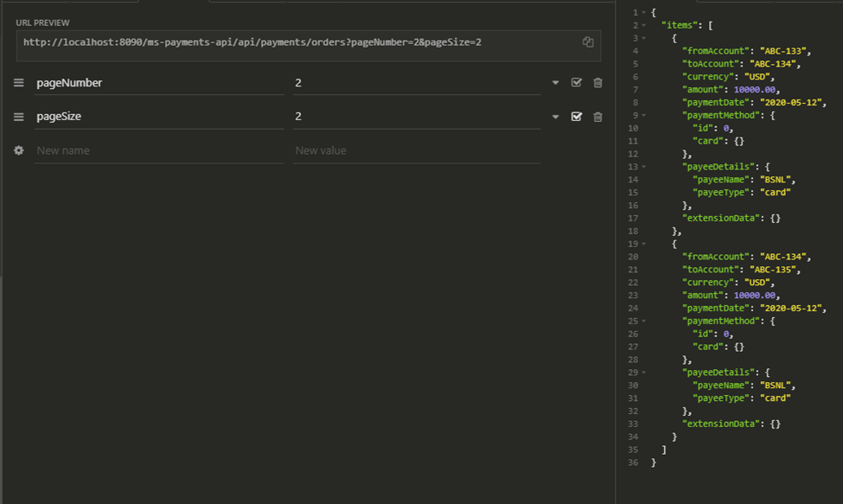Image resolution: width=843 pixels, height=504 pixels.
Task: Fold the first "payeeDetails" object on line 13
Action: pos(643,167)
